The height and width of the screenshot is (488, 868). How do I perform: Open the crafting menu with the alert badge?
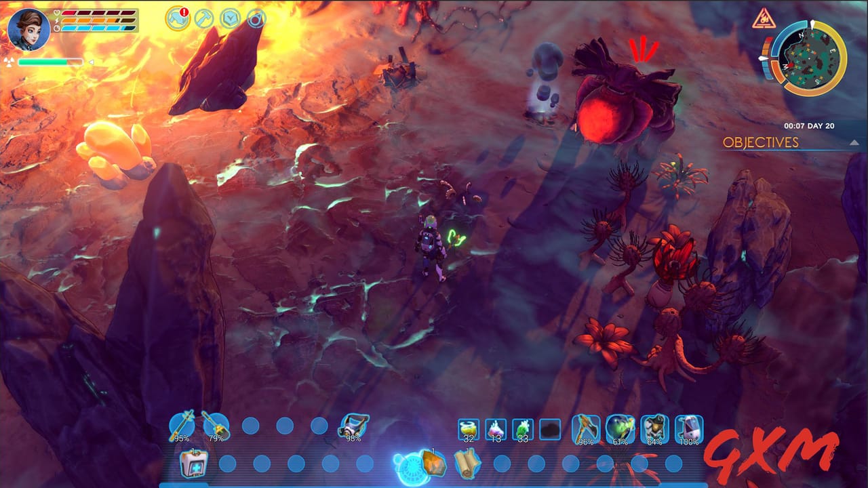pyautogui.click(x=178, y=18)
